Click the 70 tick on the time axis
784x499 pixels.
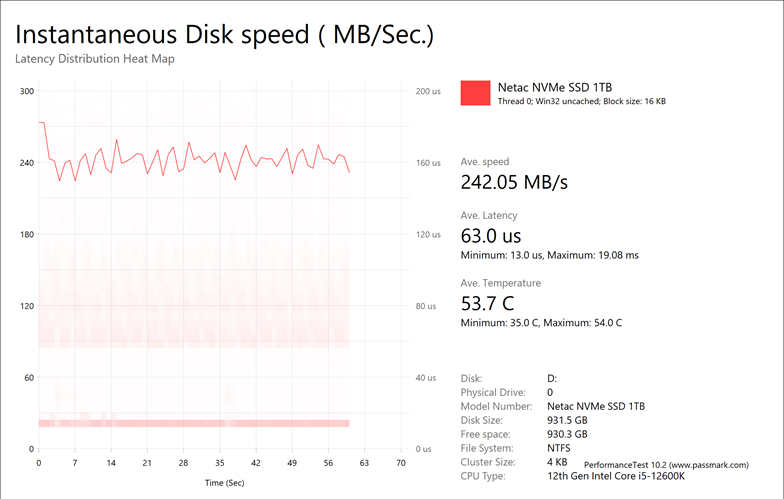click(400, 464)
